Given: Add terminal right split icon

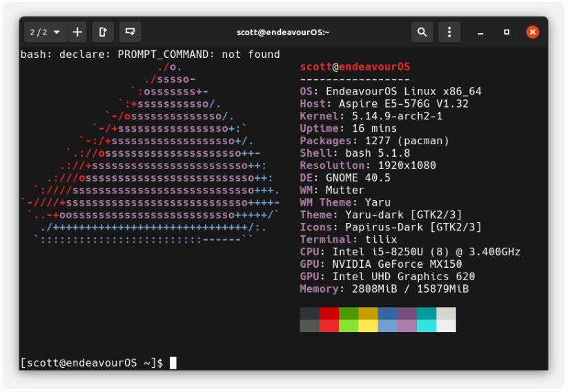Looking at the screenshot, I should click(103, 32).
